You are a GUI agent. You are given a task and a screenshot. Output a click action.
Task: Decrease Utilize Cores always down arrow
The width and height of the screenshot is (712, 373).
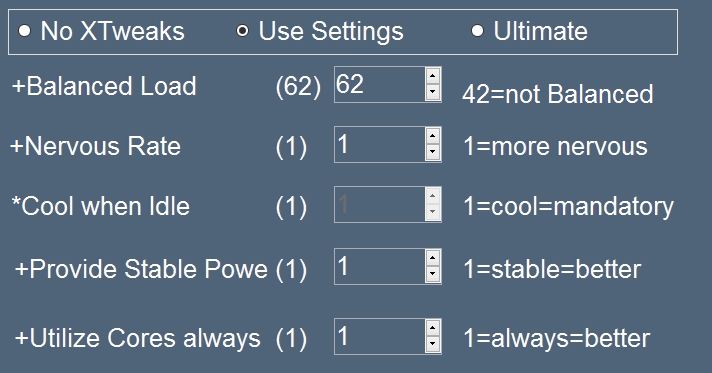tap(433, 344)
